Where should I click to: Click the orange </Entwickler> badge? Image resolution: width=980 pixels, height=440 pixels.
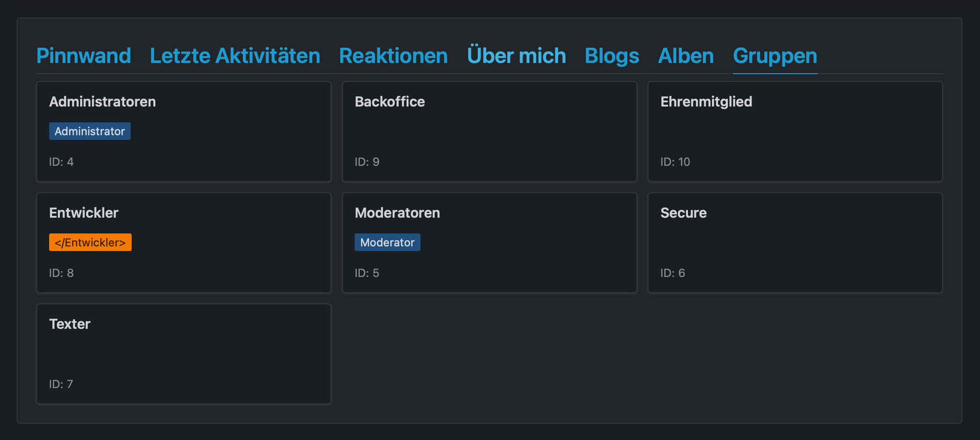pyautogui.click(x=90, y=242)
